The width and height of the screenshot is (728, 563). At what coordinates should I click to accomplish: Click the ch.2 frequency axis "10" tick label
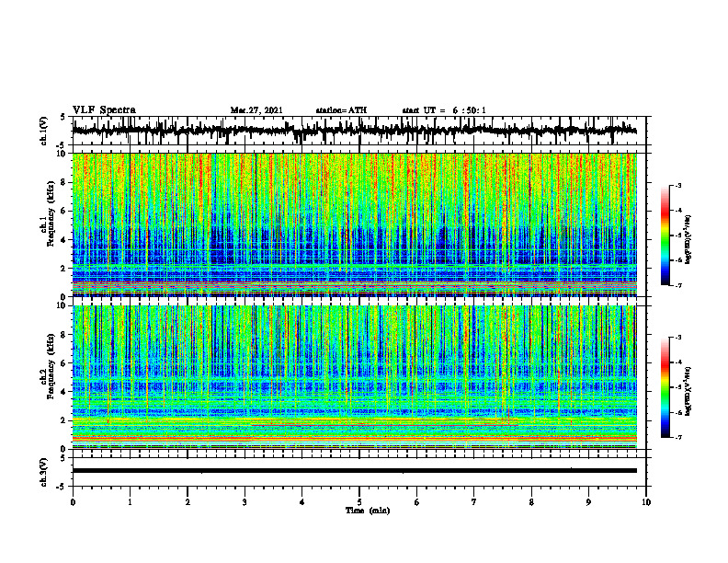pos(62,305)
